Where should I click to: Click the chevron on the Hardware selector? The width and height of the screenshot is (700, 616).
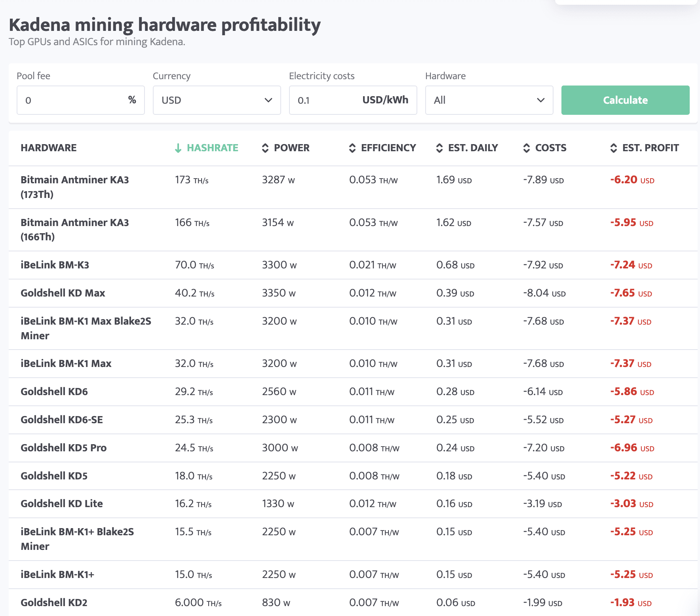click(541, 100)
